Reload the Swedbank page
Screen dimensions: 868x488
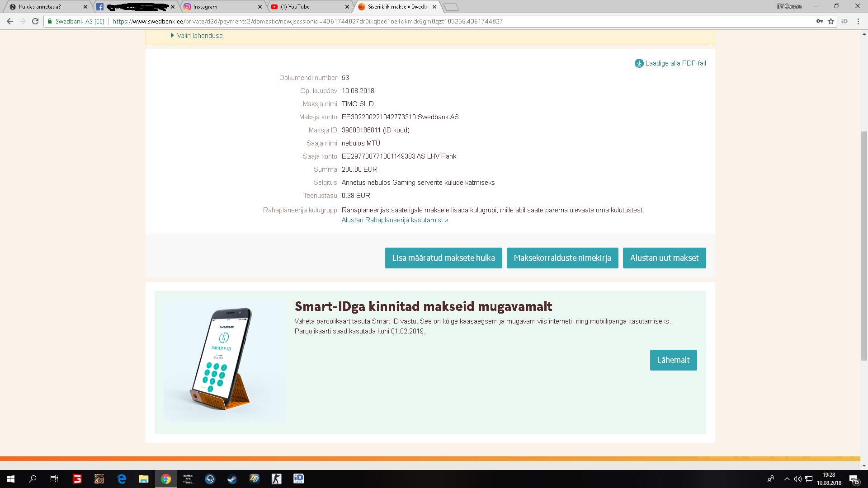[x=35, y=21]
